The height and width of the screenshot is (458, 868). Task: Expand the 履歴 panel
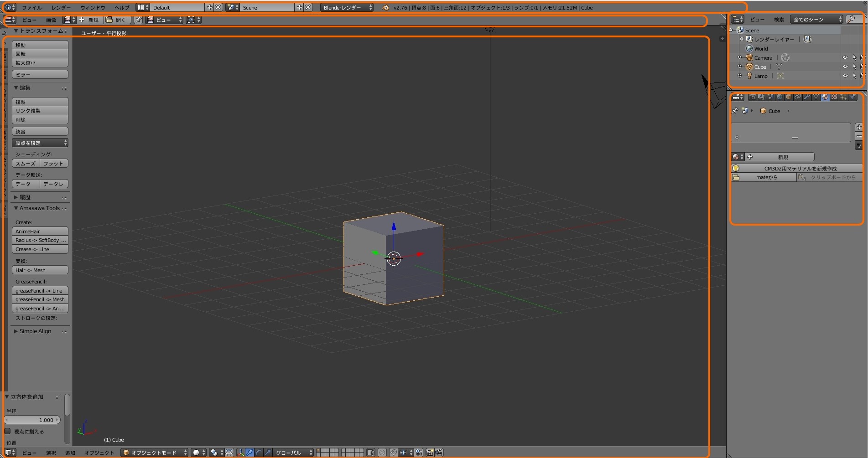(x=16, y=197)
